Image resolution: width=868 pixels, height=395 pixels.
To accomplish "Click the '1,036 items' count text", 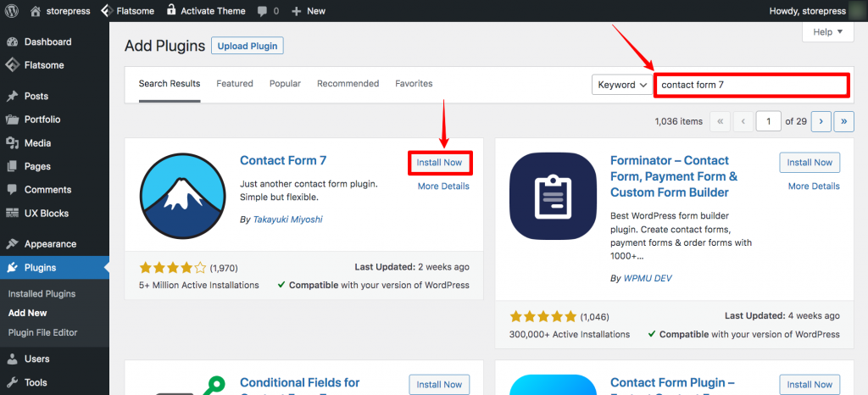I will point(679,121).
